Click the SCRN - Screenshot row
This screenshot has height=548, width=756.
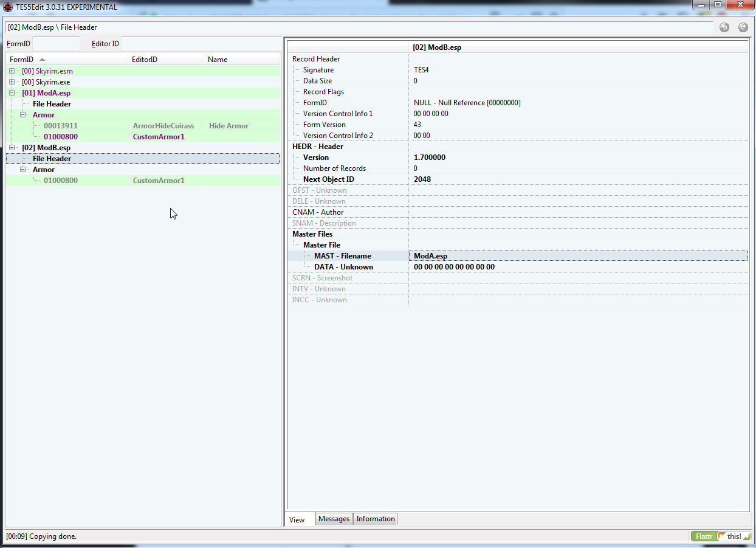[x=518, y=278]
